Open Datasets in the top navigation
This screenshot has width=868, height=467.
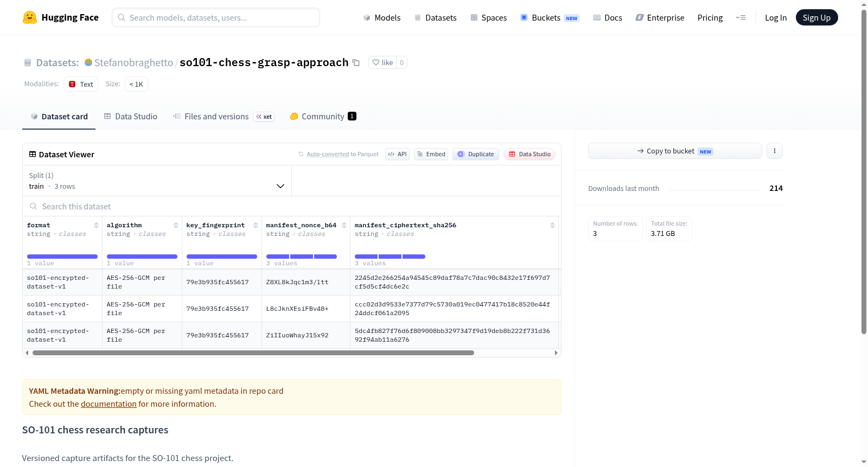coord(435,17)
